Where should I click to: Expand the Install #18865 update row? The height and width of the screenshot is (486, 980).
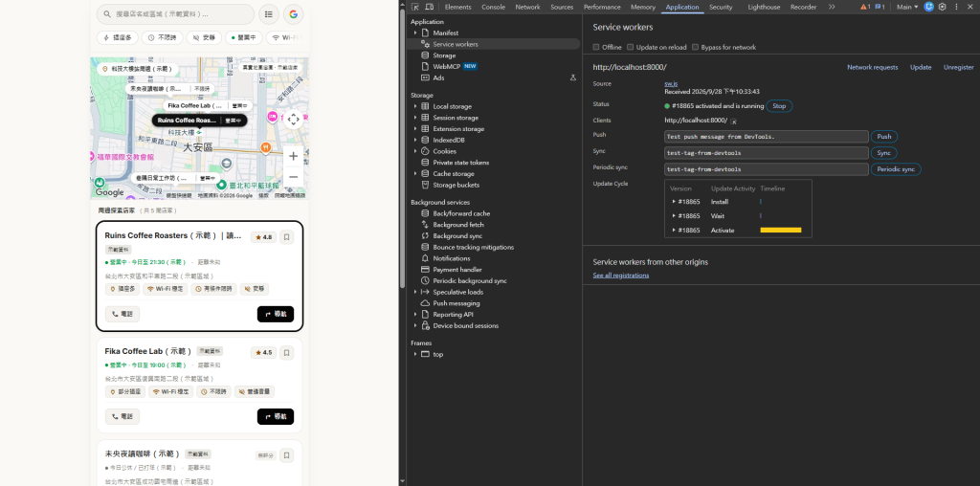point(674,202)
